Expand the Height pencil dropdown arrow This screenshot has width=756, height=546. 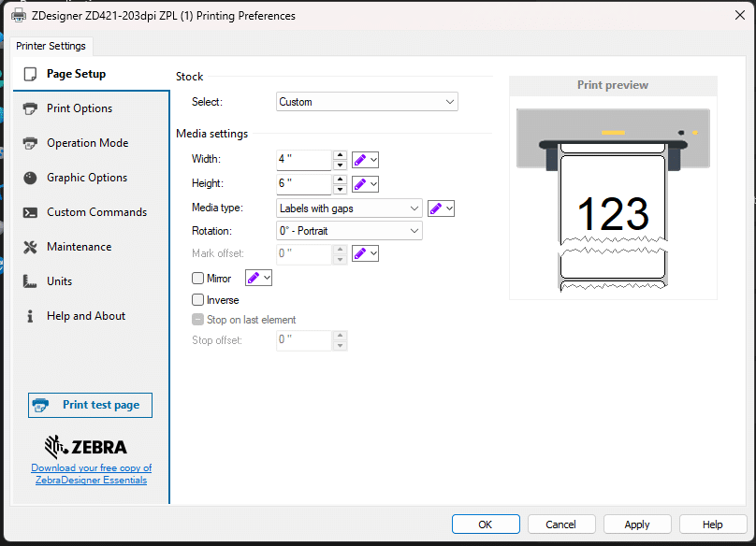373,184
